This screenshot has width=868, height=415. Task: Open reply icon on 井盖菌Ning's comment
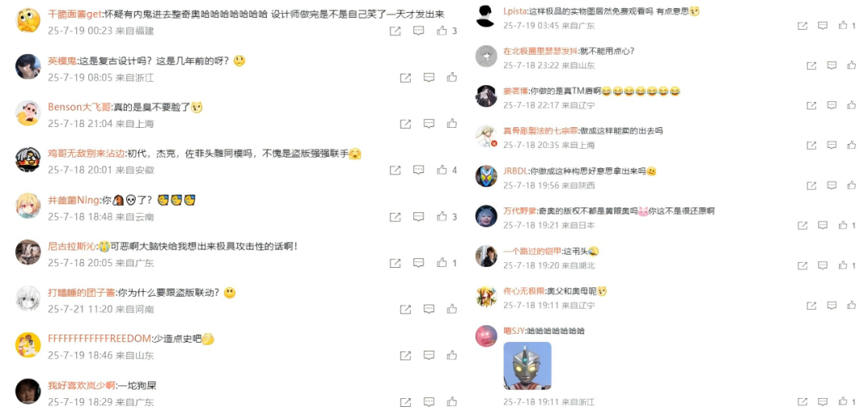419,216
